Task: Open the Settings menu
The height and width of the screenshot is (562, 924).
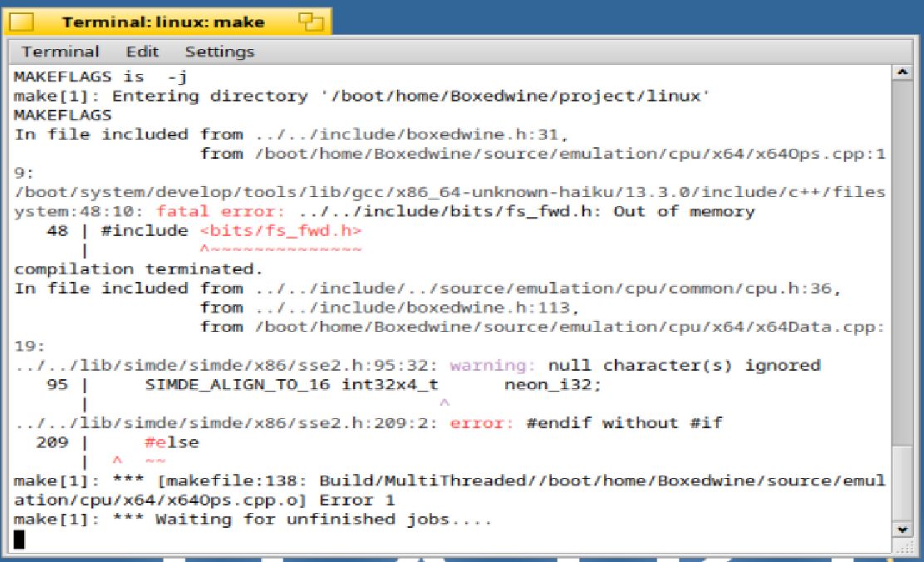Action: point(219,52)
